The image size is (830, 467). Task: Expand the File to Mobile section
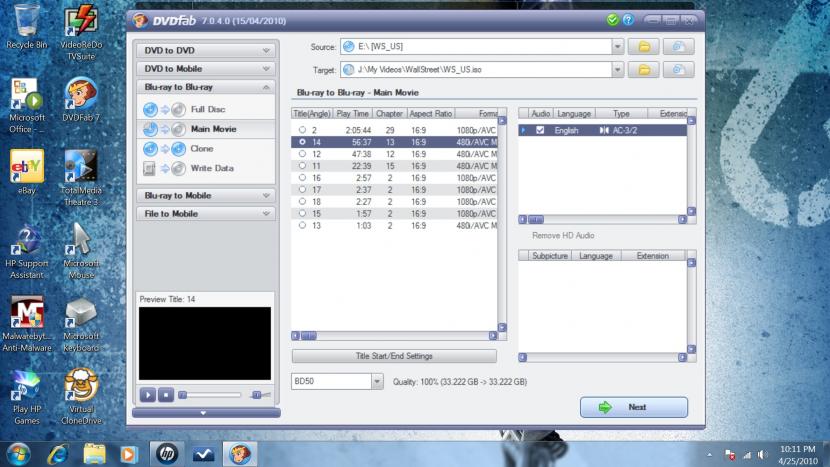[206, 214]
